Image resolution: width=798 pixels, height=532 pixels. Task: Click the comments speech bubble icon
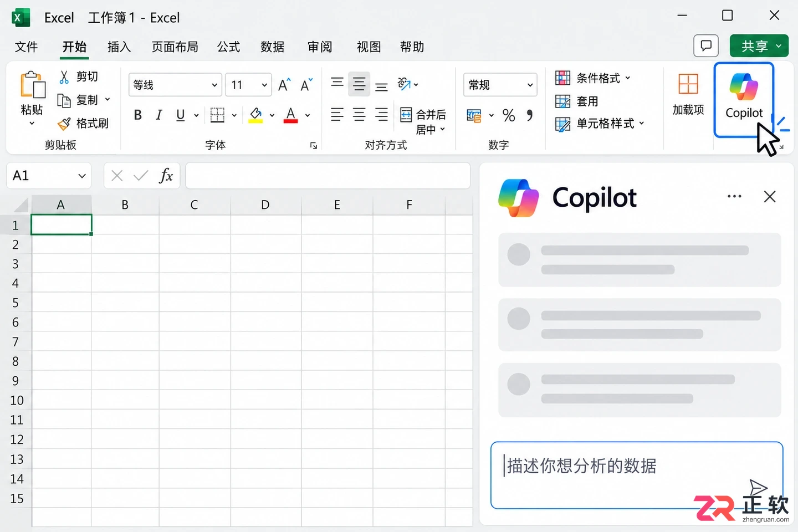coord(706,45)
